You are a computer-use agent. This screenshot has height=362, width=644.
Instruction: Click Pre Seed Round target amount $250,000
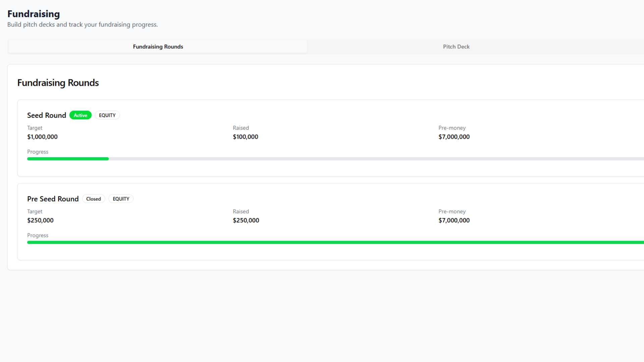40,220
